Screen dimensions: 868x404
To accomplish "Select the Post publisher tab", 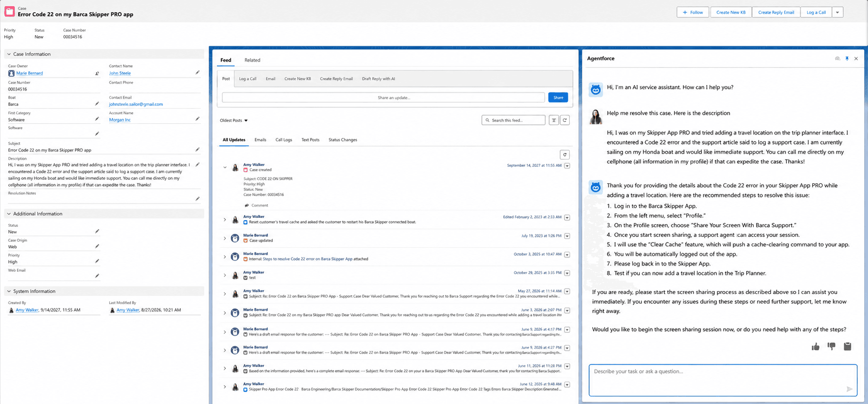I will (x=226, y=79).
